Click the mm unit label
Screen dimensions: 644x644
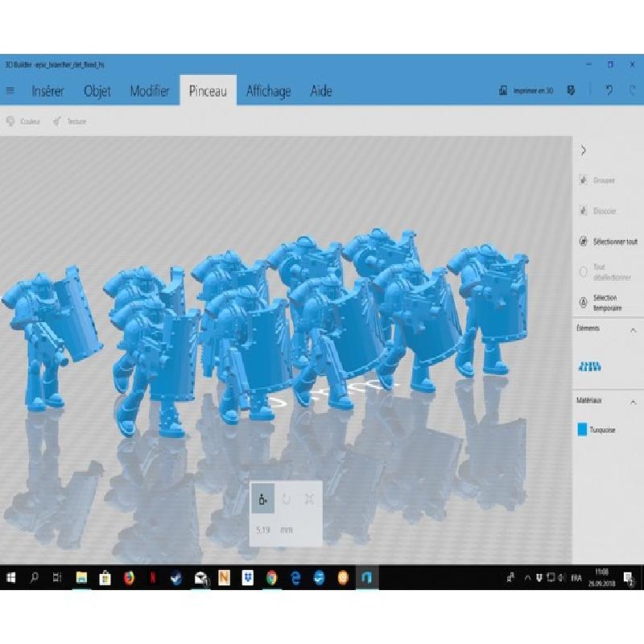pyautogui.click(x=287, y=530)
